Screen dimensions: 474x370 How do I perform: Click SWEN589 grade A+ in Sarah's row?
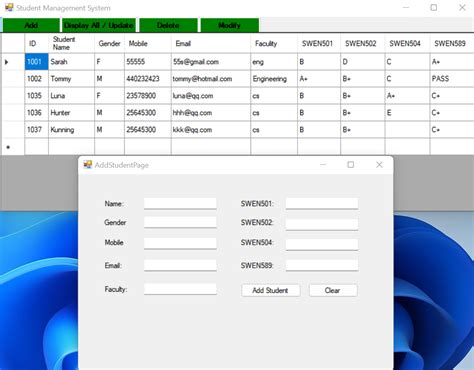pyautogui.click(x=452, y=62)
